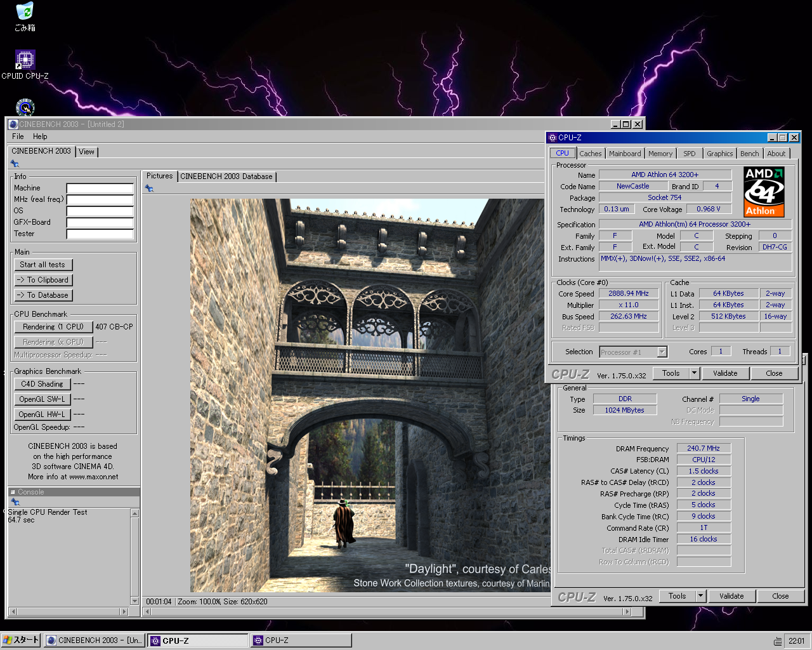The image size is (812, 650).
Task: Click the CPU-Z title bar icon
Action: coord(553,137)
